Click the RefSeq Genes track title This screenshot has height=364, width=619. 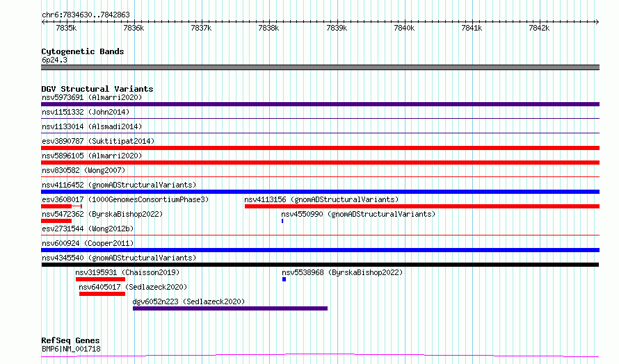[x=70, y=340]
